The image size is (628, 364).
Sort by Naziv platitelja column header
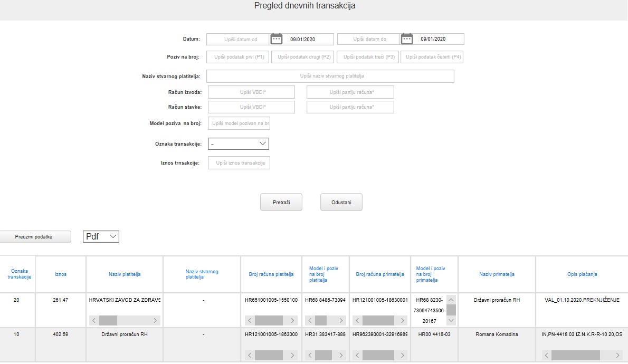pos(125,274)
